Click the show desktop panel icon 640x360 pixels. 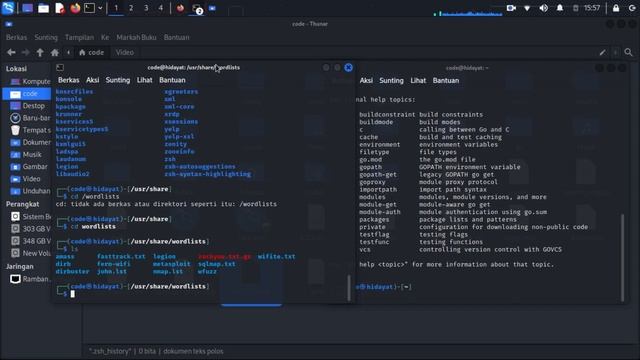pos(27,8)
